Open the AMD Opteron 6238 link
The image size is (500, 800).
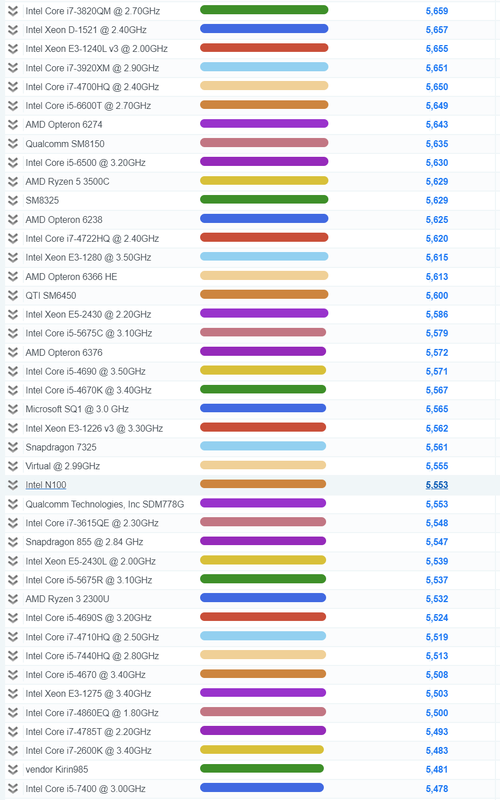[64, 219]
